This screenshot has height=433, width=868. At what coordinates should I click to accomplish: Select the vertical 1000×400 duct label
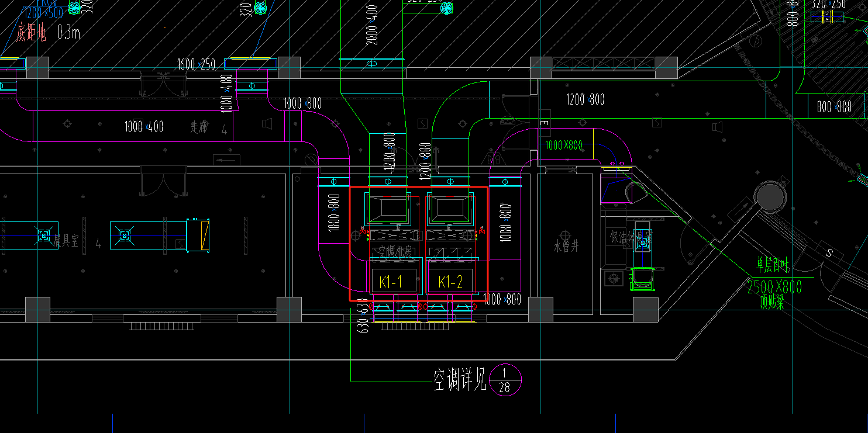226,92
